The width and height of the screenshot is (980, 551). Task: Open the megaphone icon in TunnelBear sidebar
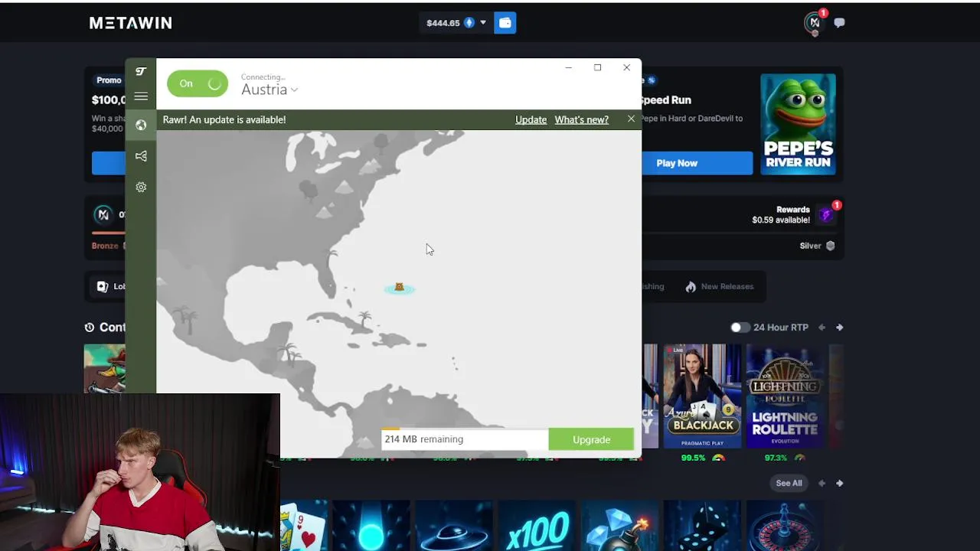141,156
